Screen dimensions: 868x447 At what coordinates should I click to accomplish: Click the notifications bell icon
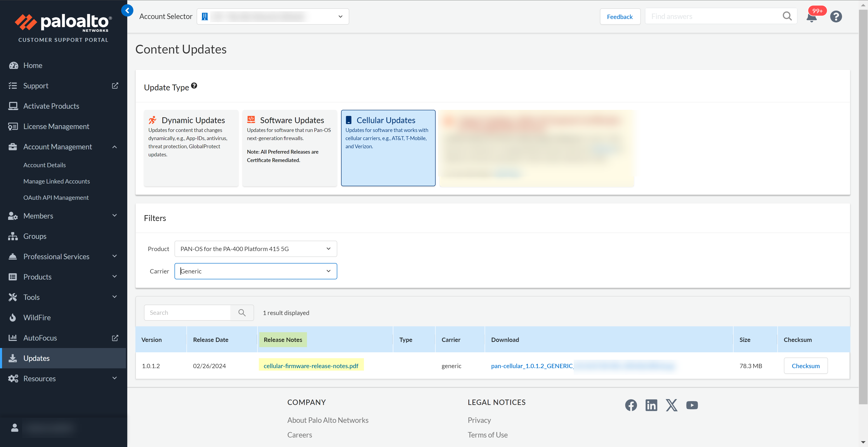coord(811,17)
